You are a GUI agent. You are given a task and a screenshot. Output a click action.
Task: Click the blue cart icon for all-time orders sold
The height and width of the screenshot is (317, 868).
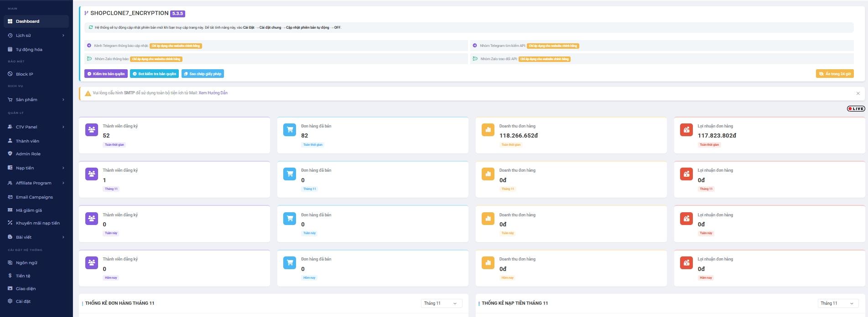290,130
